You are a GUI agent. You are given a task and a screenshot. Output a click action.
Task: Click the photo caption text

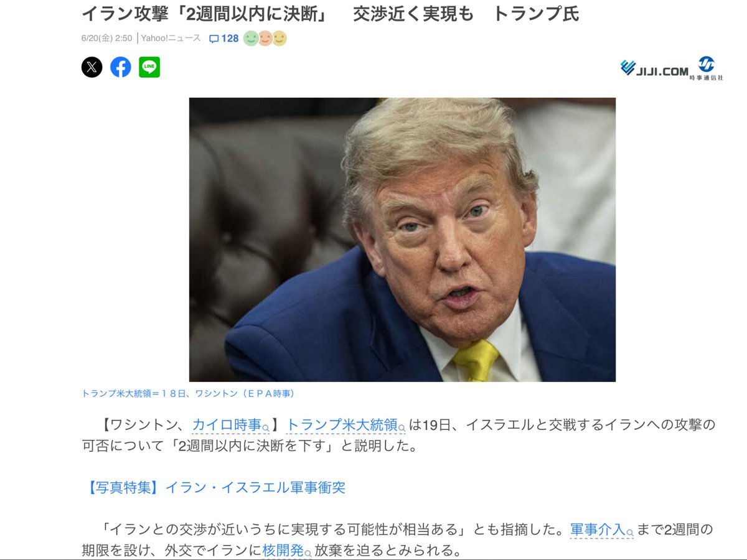[188, 393]
